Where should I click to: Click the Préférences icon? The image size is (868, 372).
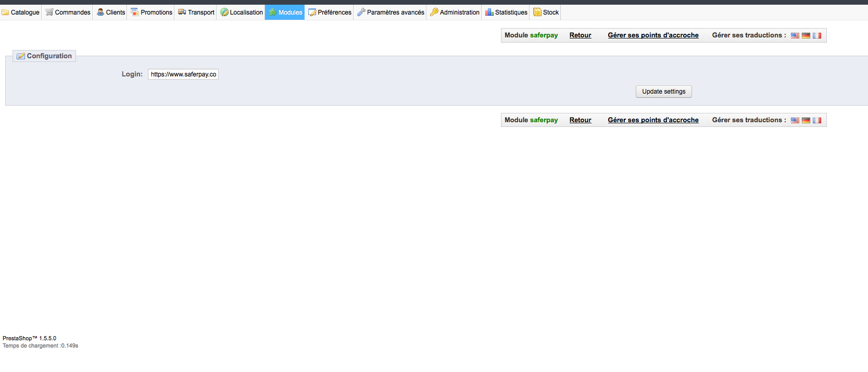tap(312, 12)
